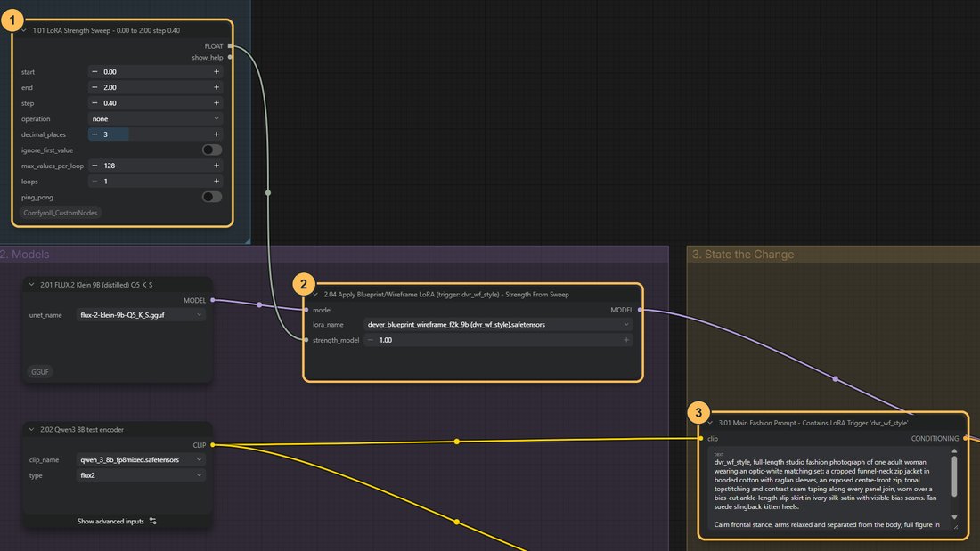This screenshot has height=551, width=980.
Task: Click the end value field showing 2.00
Action: click(155, 87)
